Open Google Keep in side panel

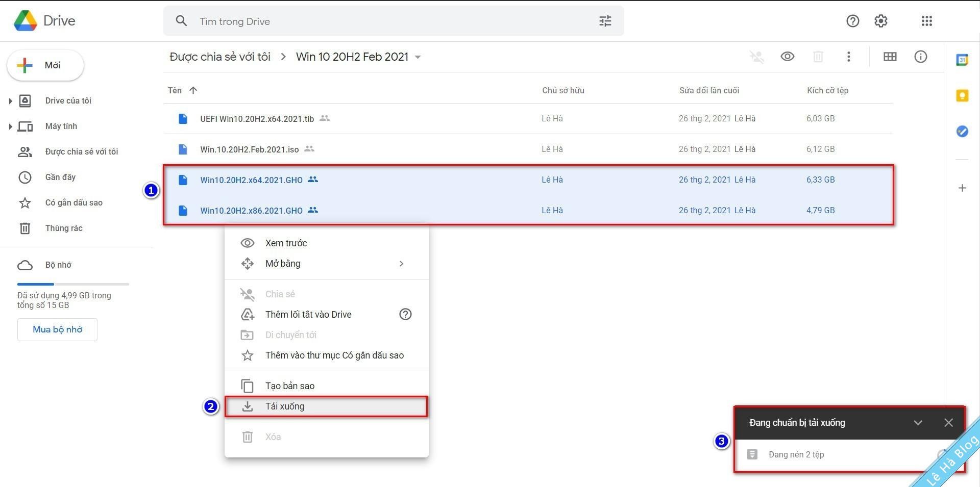(962, 96)
